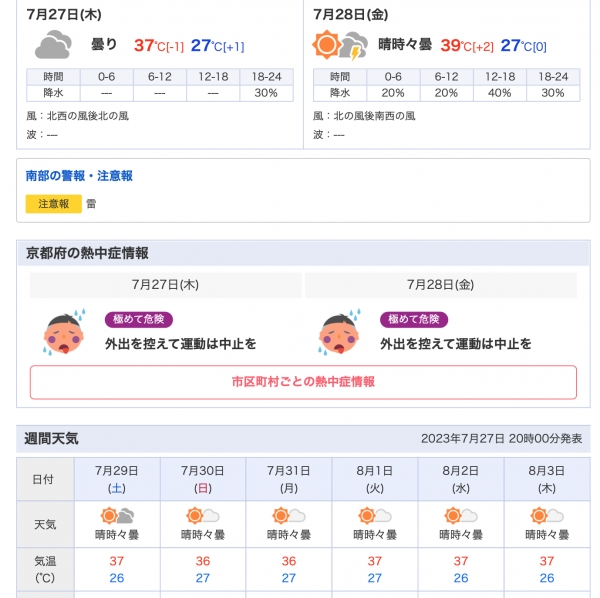Click the 週間天気 section heading
The image size is (600, 598).
point(51,438)
